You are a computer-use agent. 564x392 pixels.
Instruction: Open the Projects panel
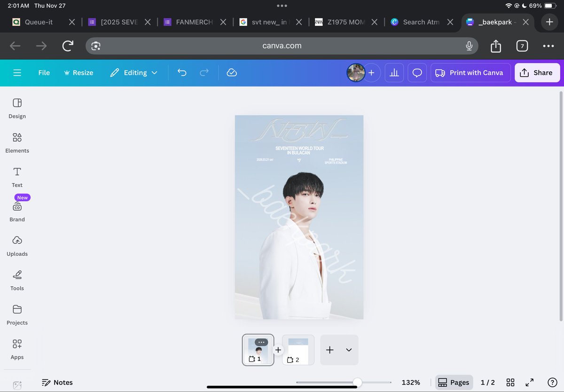coord(17,314)
